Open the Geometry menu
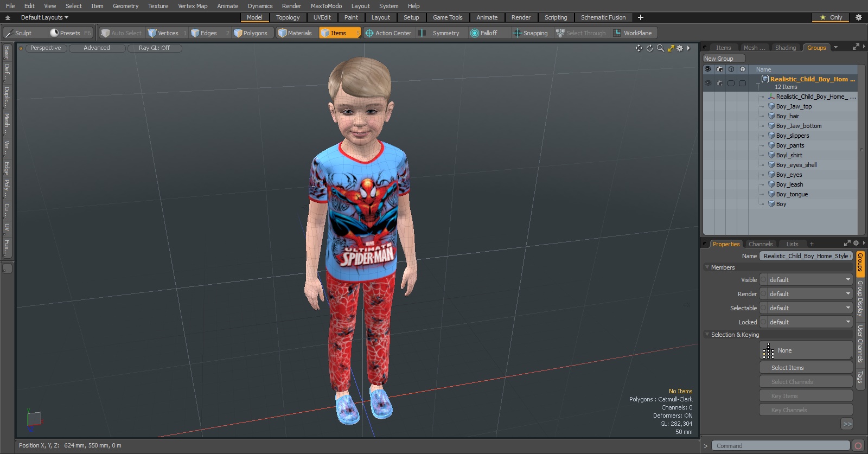This screenshot has height=454, width=868. (125, 6)
